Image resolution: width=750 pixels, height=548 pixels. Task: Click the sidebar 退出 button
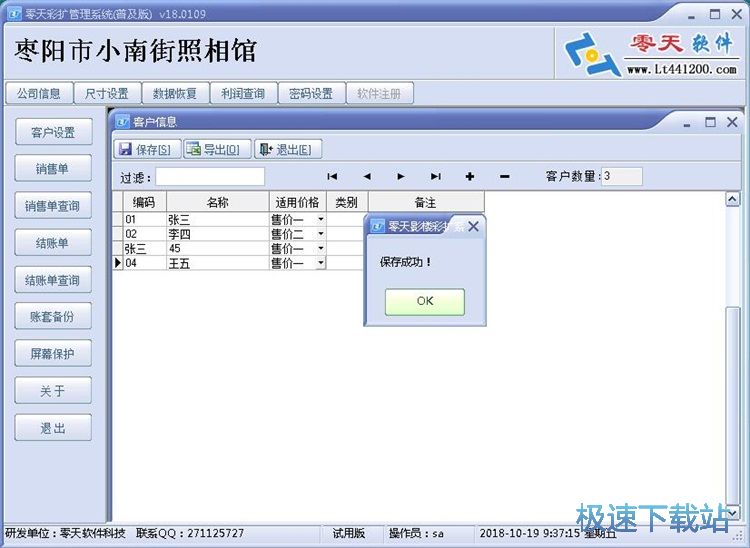pos(53,427)
